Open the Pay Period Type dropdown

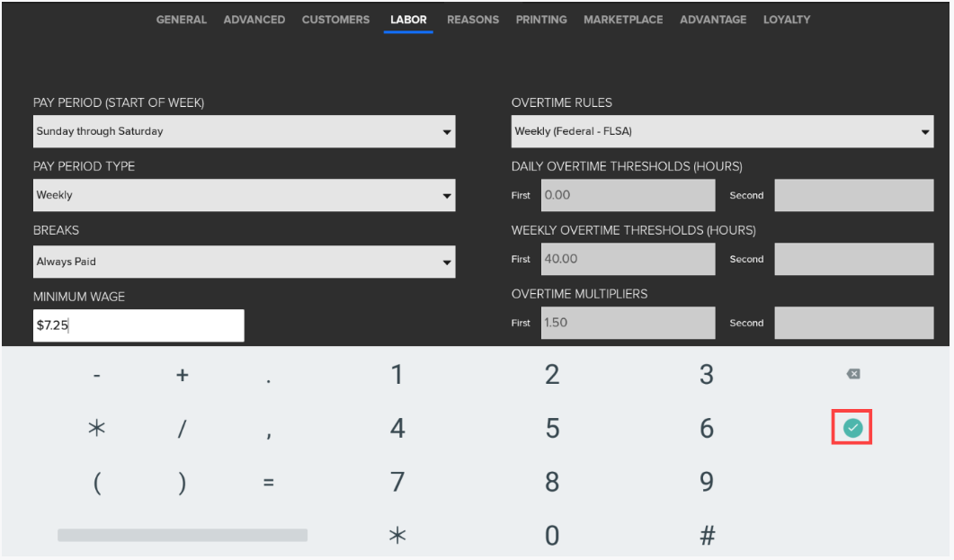[x=244, y=195]
